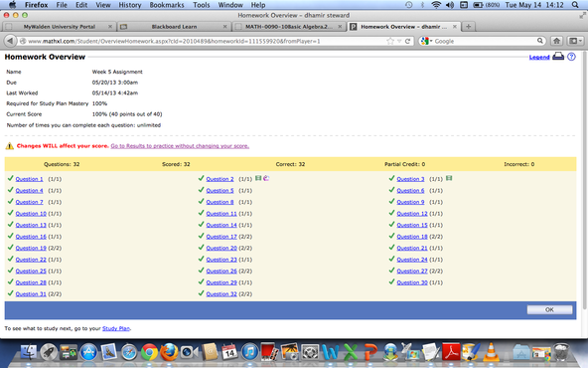Open the Firefox bookmarks menu button

575,41
